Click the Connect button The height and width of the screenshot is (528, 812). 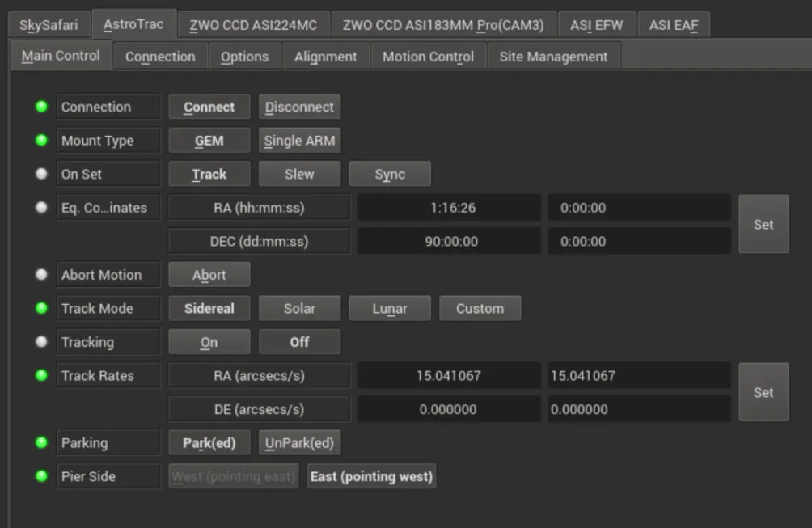tap(209, 107)
